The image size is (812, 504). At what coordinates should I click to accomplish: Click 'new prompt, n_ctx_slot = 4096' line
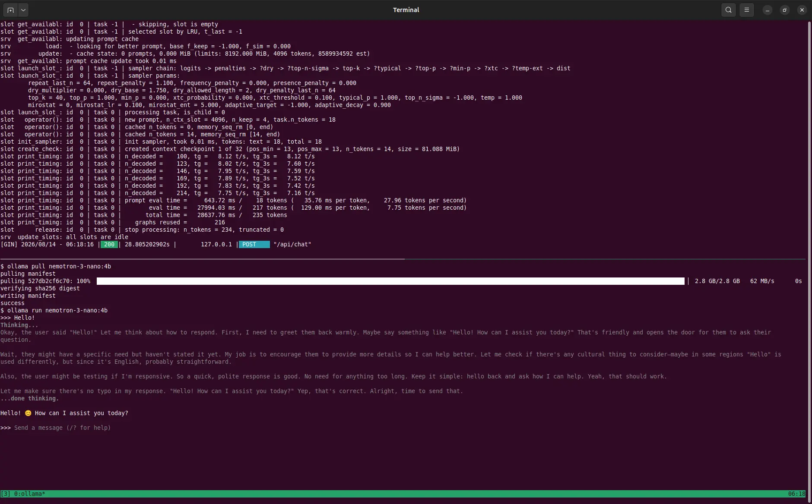coord(168,120)
